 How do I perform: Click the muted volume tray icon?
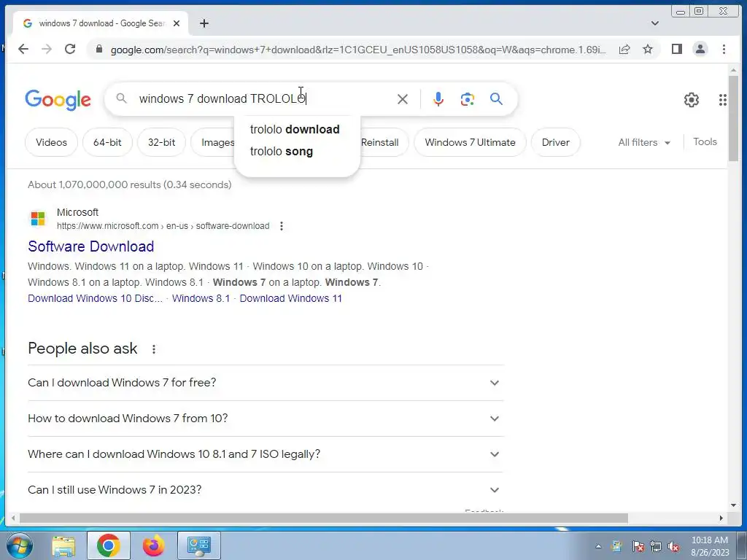673,547
